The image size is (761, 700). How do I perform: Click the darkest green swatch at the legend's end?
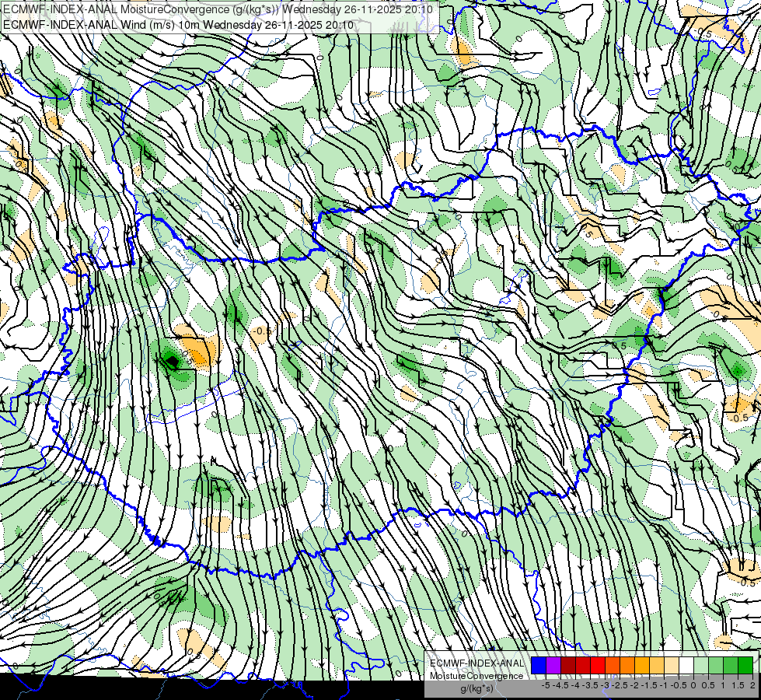click(x=745, y=665)
